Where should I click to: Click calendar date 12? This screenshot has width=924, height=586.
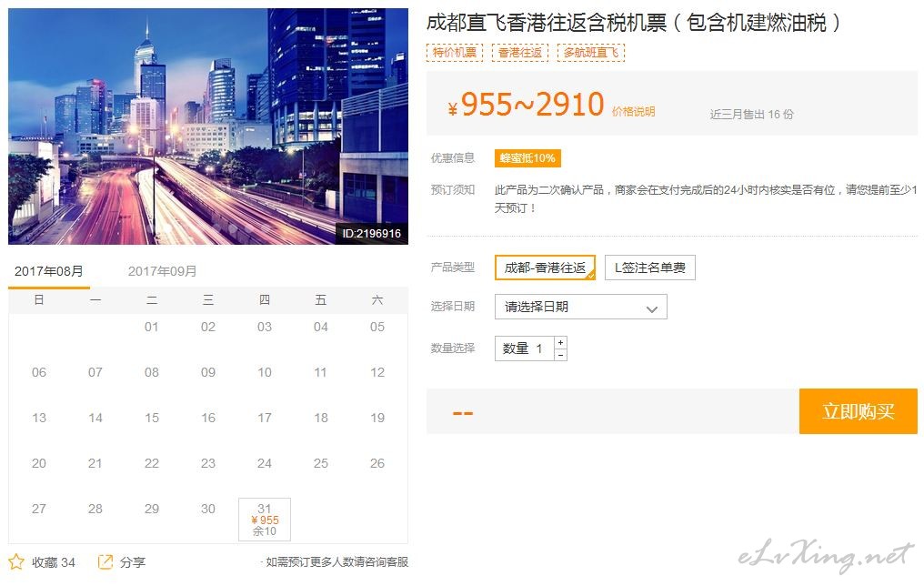377,372
